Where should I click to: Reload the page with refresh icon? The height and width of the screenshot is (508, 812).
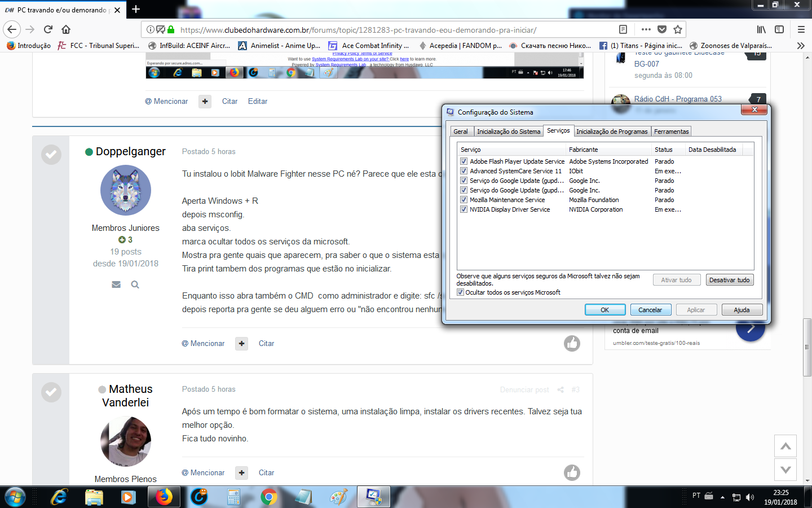point(48,29)
